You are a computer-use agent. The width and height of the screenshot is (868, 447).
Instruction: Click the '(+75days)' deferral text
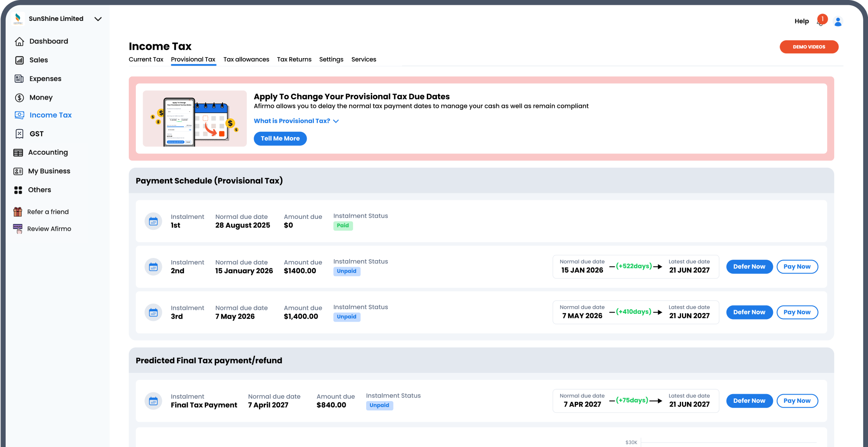tap(632, 400)
